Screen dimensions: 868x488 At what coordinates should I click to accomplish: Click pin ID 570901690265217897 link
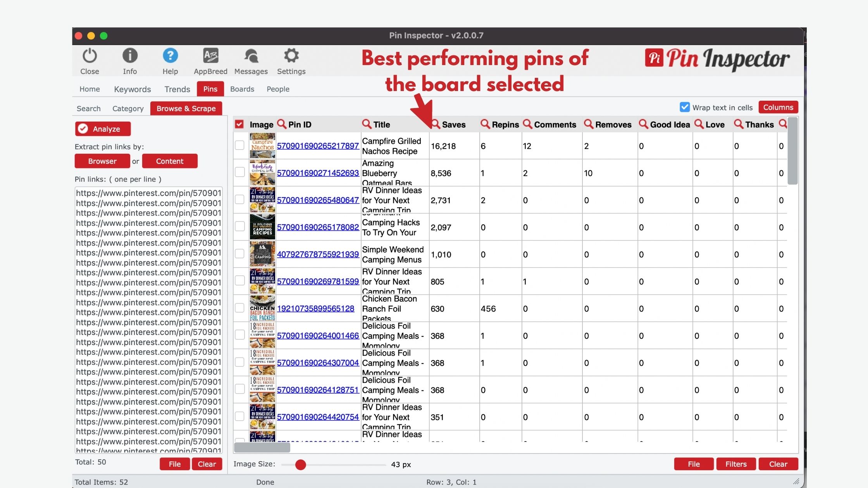coord(318,146)
